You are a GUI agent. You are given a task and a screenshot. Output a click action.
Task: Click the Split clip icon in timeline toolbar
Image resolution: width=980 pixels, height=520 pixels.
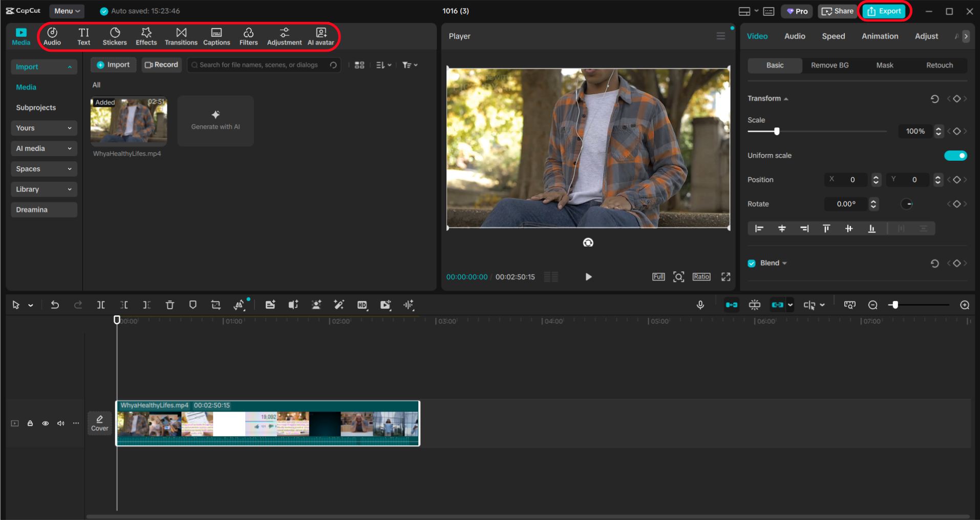101,305
